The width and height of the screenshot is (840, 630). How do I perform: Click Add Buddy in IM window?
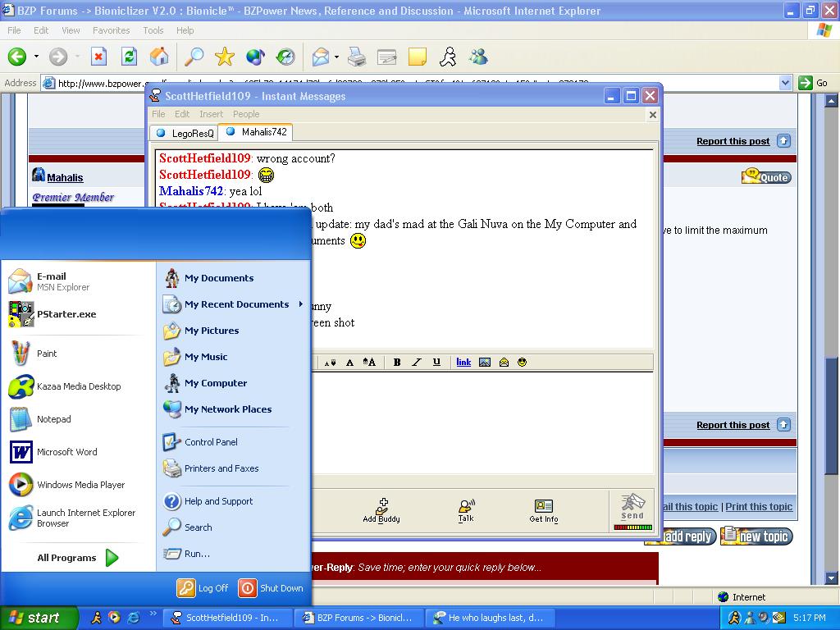point(381,510)
